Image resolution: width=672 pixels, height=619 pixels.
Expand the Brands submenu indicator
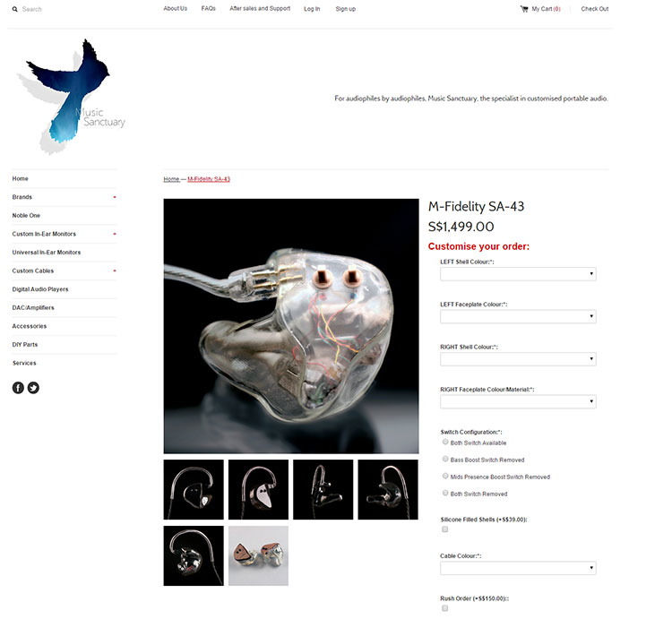click(115, 197)
